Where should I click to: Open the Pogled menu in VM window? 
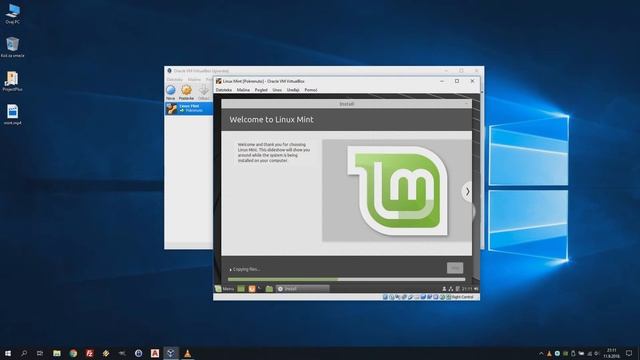261,90
